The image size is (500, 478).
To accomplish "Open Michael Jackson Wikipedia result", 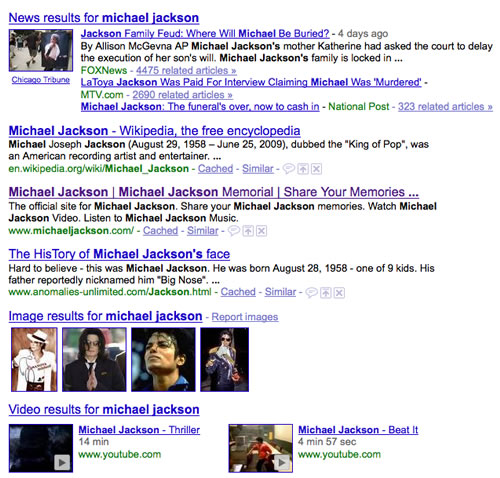I will [x=154, y=131].
